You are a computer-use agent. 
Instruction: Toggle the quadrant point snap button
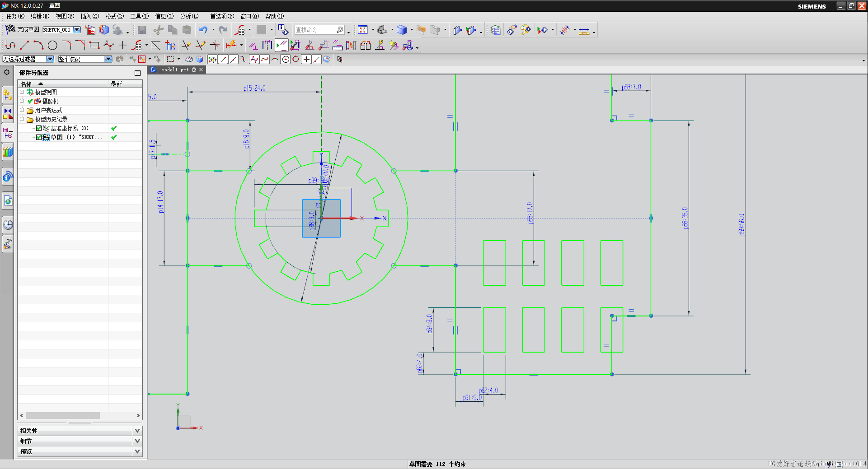296,59
